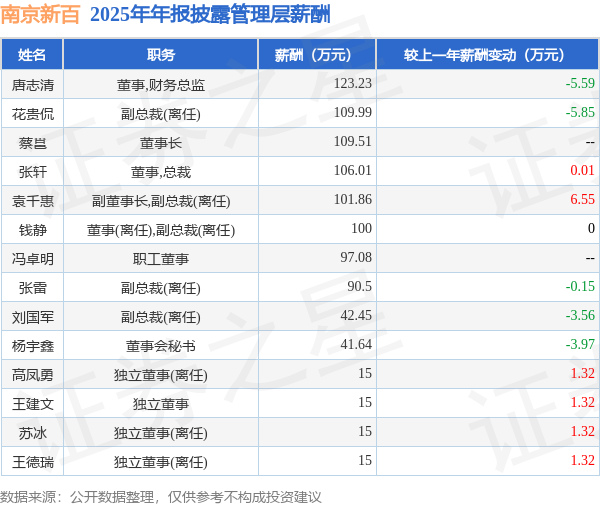
Task: Select the name 唐志清
Action: [33, 85]
